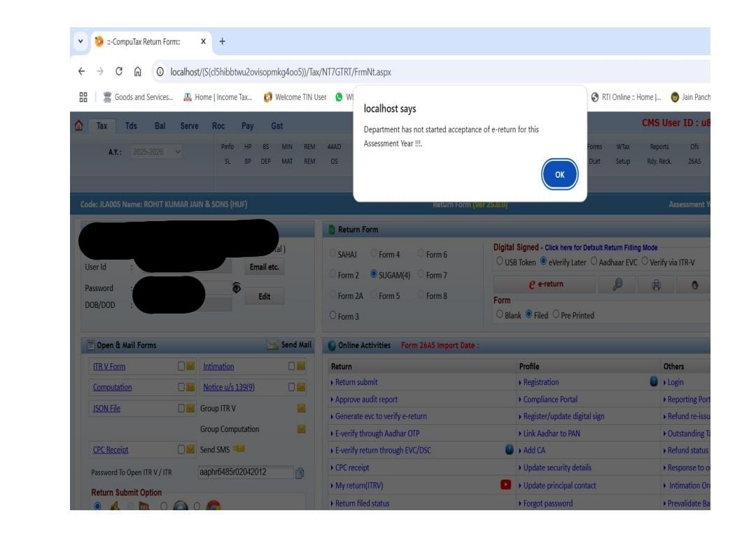
Task: Show password using the eye icon
Action: (x=237, y=288)
